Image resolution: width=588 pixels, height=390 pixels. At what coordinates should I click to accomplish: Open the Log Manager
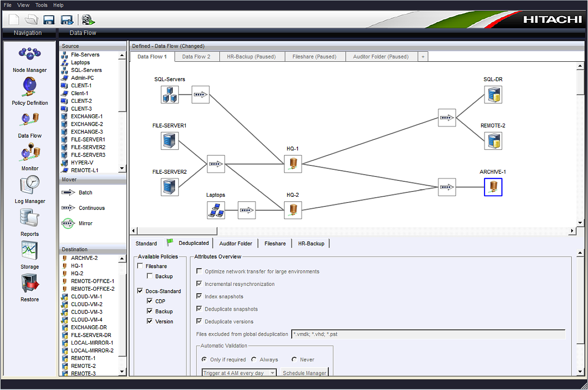[30, 189]
